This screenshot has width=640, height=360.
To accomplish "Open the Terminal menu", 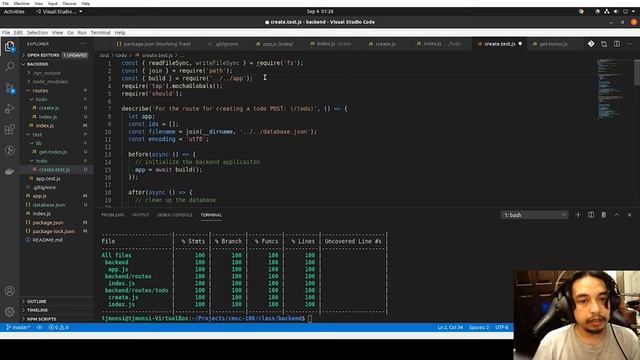I will click(100, 33).
